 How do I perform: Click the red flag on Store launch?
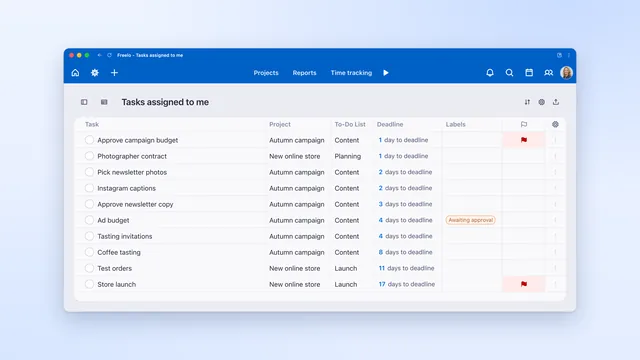click(524, 284)
